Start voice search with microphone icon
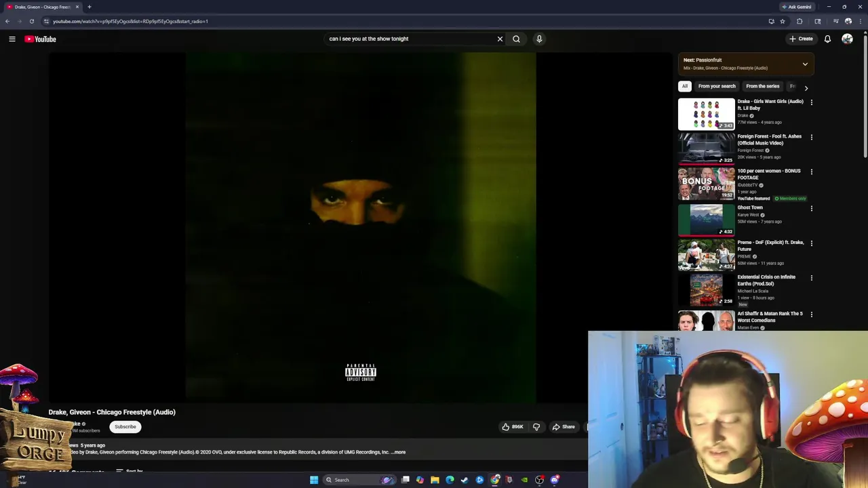Screen dimensions: 868x488 click(x=539, y=39)
